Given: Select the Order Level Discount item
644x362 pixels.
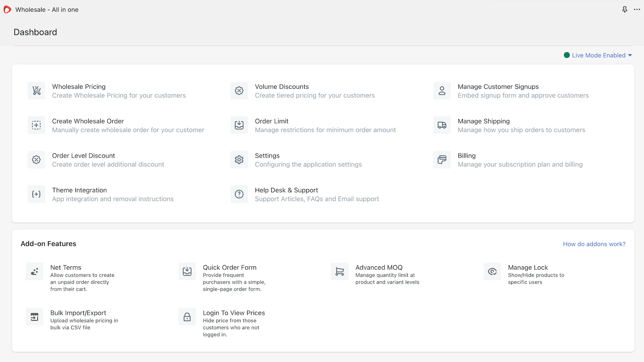Looking at the screenshot, I should click(x=83, y=156).
